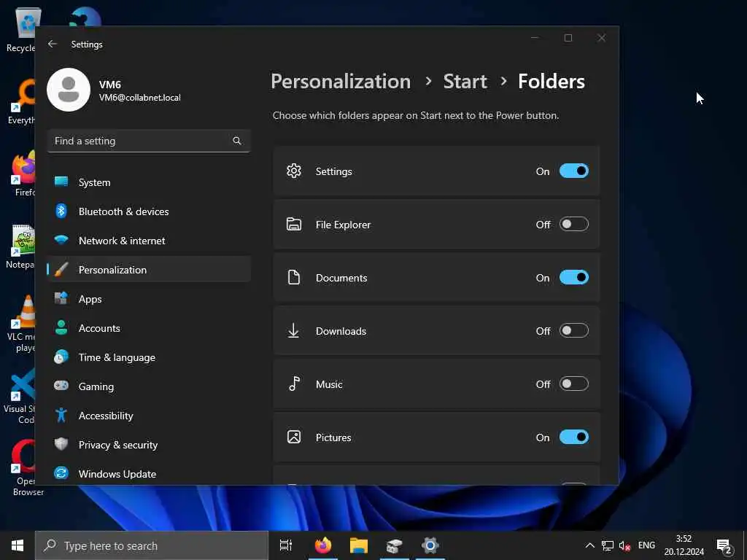Click the Network wifi icon in sidebar

[61, 239]
